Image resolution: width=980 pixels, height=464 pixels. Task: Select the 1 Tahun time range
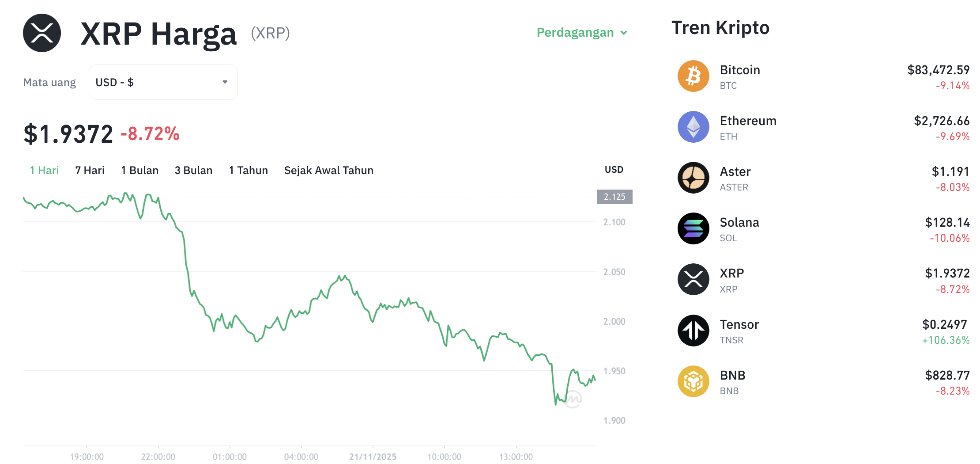[248, 170]
